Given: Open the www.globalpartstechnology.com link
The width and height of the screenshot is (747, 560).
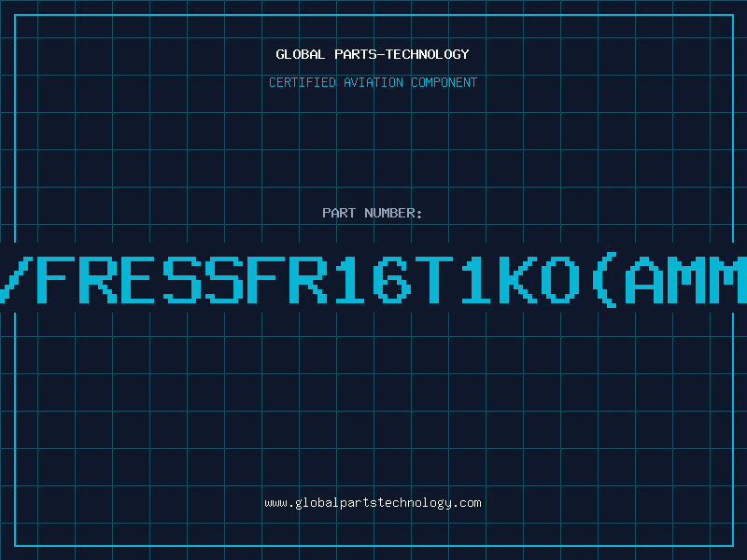Looking at the screenshot, I should 373,503.
